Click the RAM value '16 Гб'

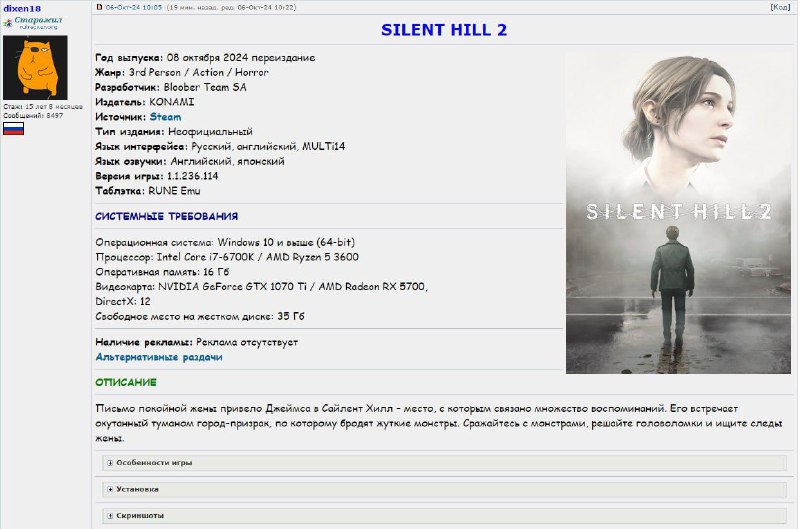click(216, 272)
